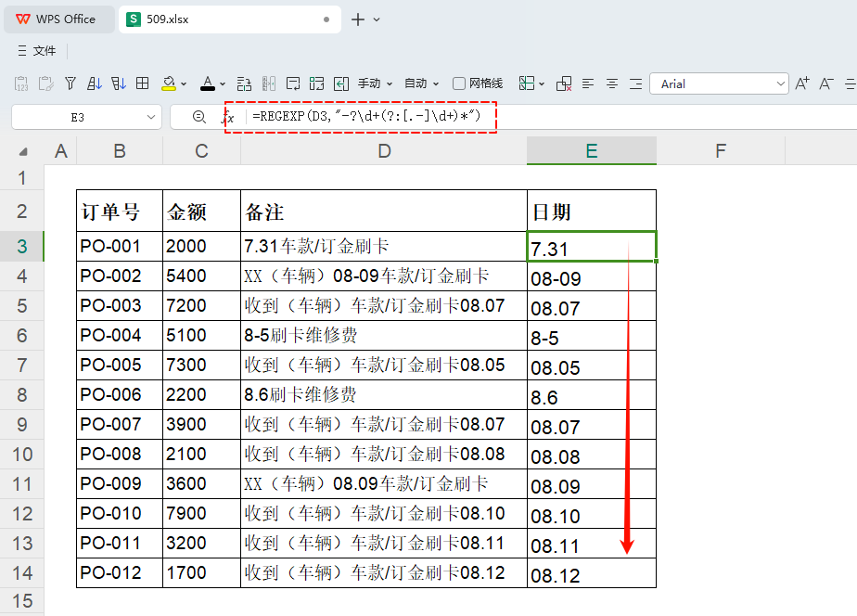Select cell PO-001

(120, 247)
